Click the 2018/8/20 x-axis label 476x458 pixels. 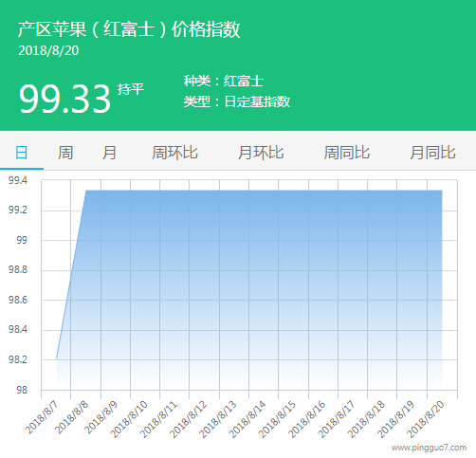[427, 419]
